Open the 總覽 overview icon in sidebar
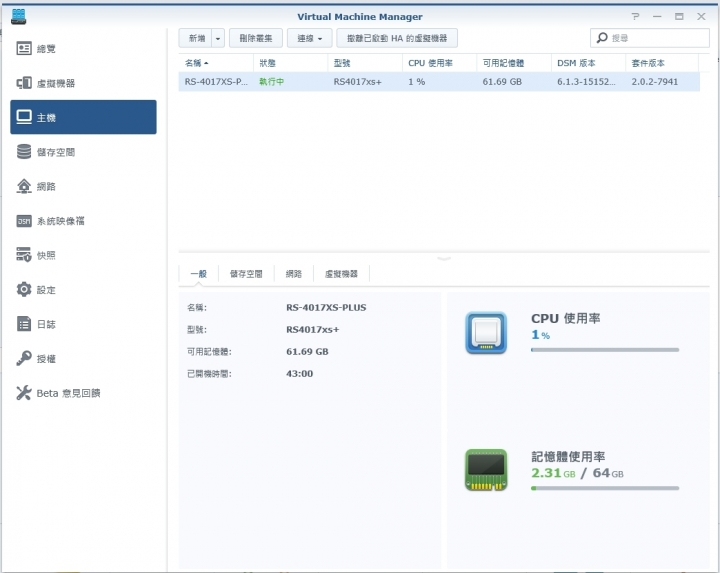This screenshot has width=720, height=573. tap(24, 48)
